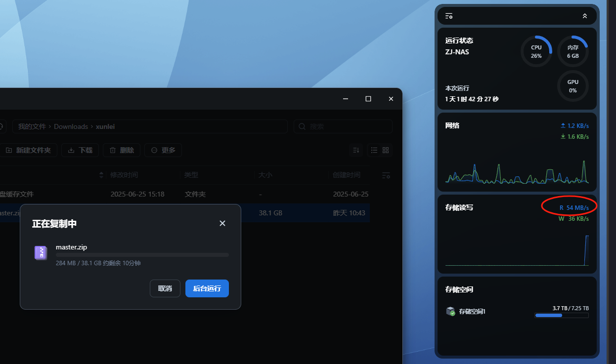Click the 38.1 GB size cell

click(x=270, y=213)
